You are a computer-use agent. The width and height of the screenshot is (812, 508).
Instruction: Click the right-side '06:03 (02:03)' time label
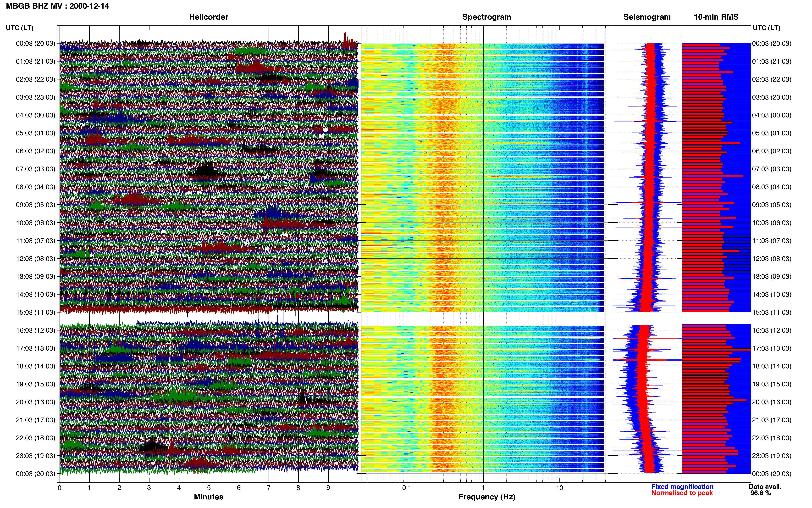772,151
